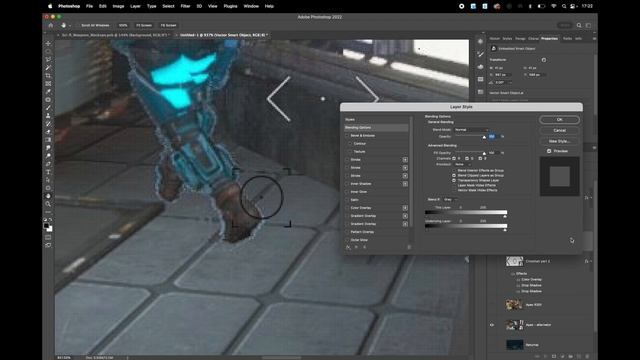Enable Bevel & Emboss checkbox
This screenshot has width=640, height=360.
pos(347,136)
